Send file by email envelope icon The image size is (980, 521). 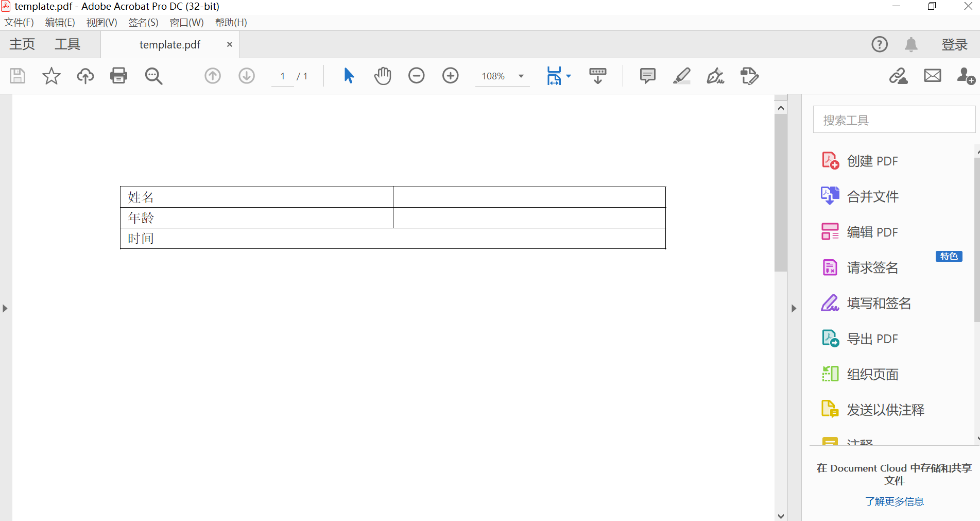933,76
